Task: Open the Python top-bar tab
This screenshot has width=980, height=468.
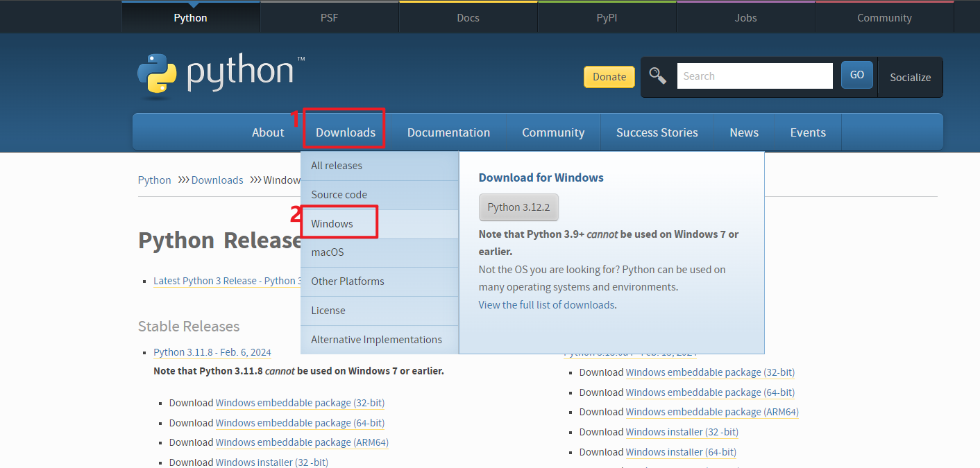Action: click(x=190, y=17)
